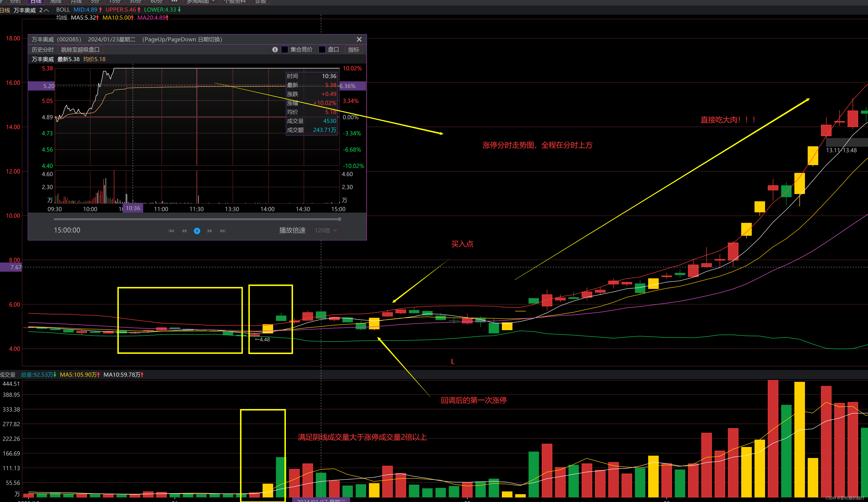This screenshot has height=502, width=868.
Task: Click the 播放倍速 label
Action: click(x=292, y=230)
